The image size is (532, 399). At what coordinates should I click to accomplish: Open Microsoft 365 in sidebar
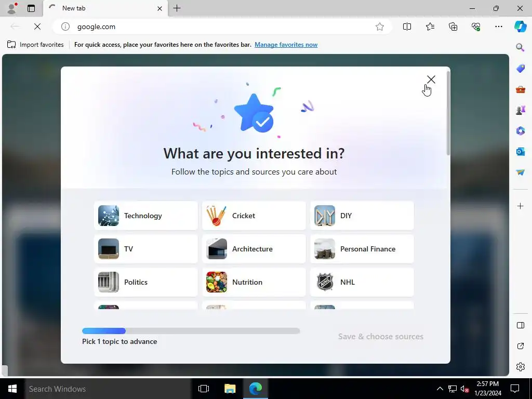[x=520, y=130]
